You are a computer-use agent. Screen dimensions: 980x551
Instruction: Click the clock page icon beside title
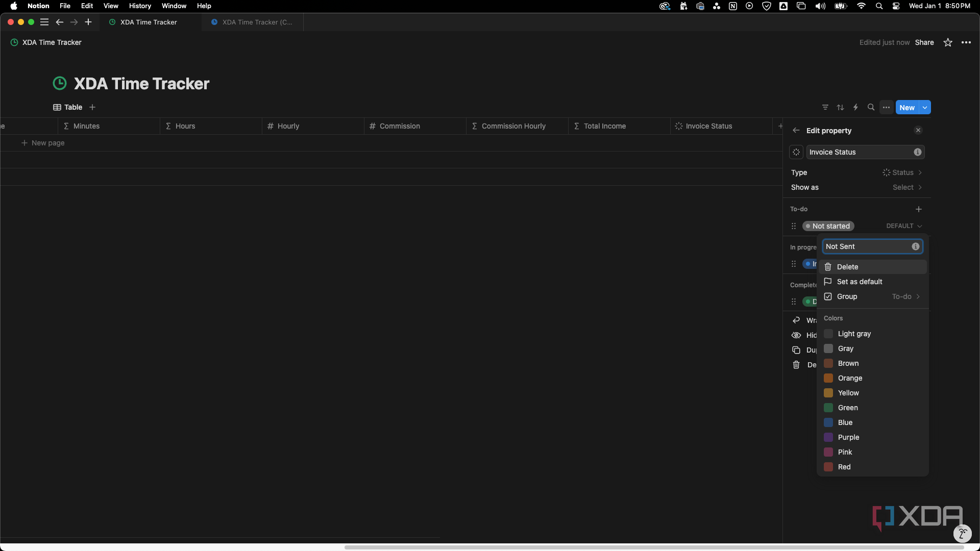(x=60, y=83)
